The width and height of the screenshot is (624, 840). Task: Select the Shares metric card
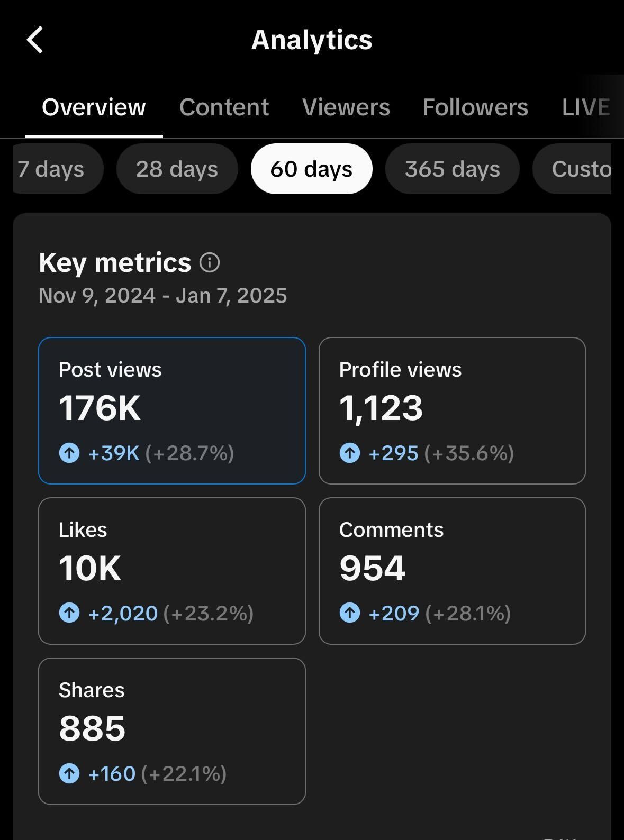172,731
